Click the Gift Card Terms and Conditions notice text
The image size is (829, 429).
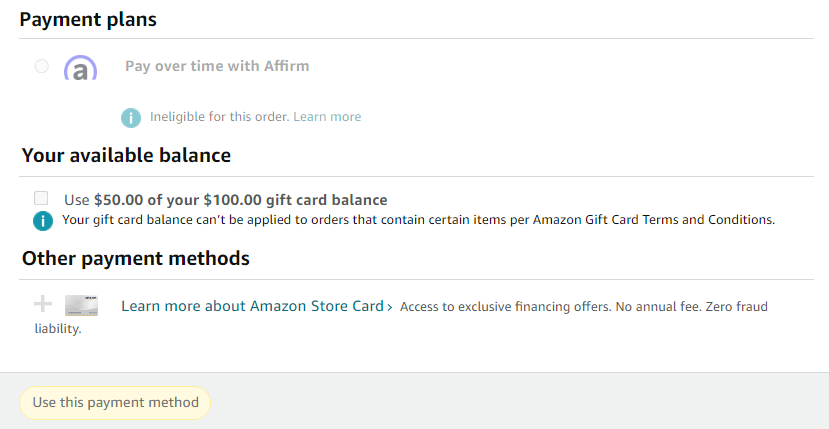418,220
